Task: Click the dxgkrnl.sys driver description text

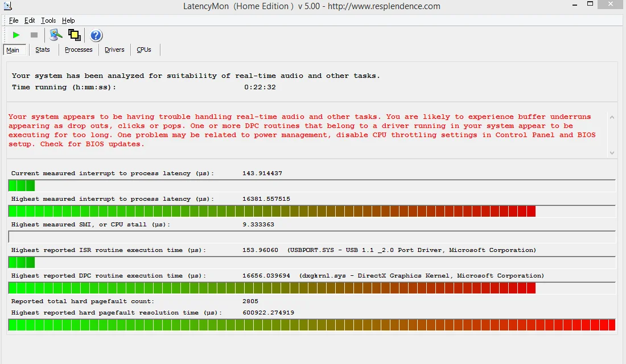Action: 422,275
